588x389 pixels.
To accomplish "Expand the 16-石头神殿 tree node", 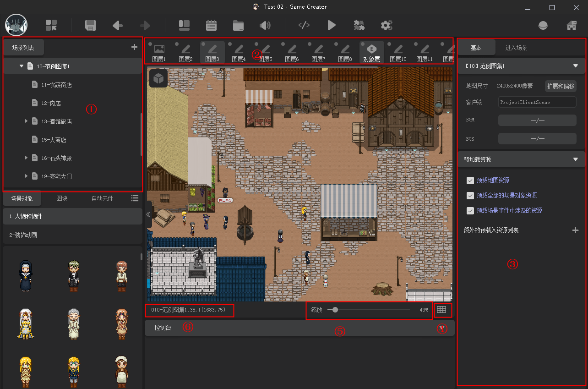I will point(26,158).
